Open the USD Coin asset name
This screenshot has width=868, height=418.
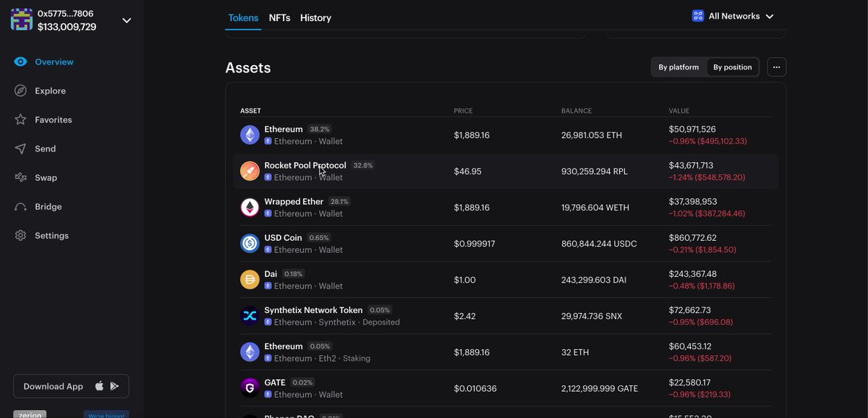click(x=283, y=238)
